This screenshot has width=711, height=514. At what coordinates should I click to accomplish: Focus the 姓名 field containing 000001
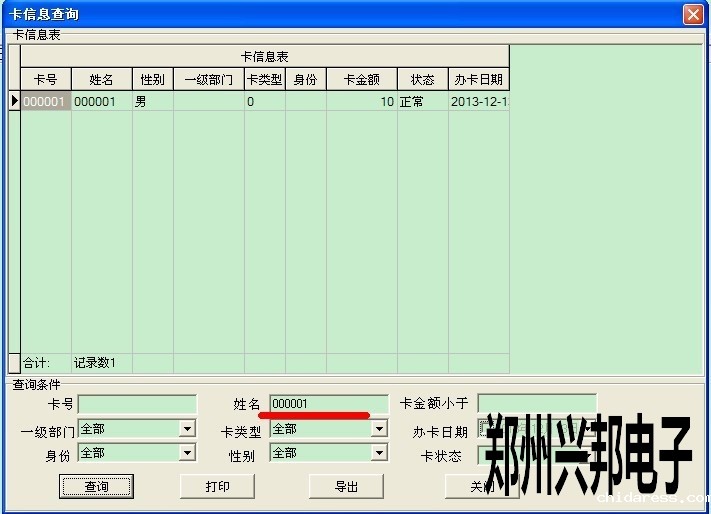(x=328, y=404)
